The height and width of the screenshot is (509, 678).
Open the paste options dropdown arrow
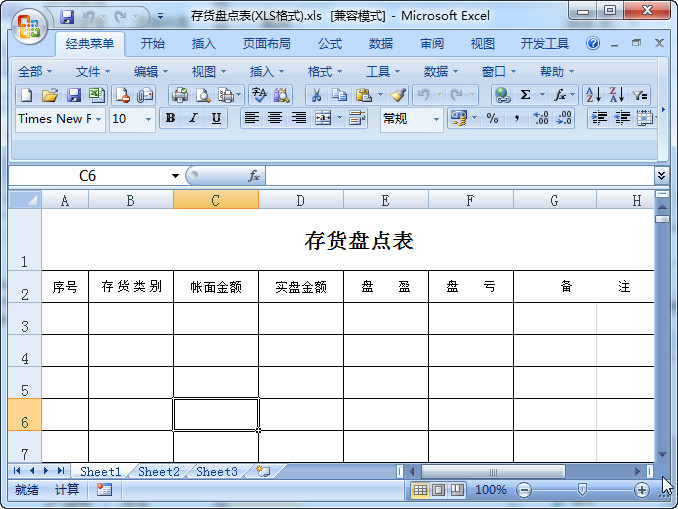[x=381, y=95]
